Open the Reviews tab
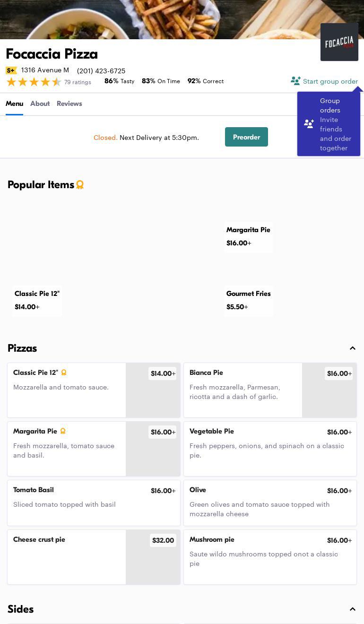The image size is (364, 624). point(69,104)
